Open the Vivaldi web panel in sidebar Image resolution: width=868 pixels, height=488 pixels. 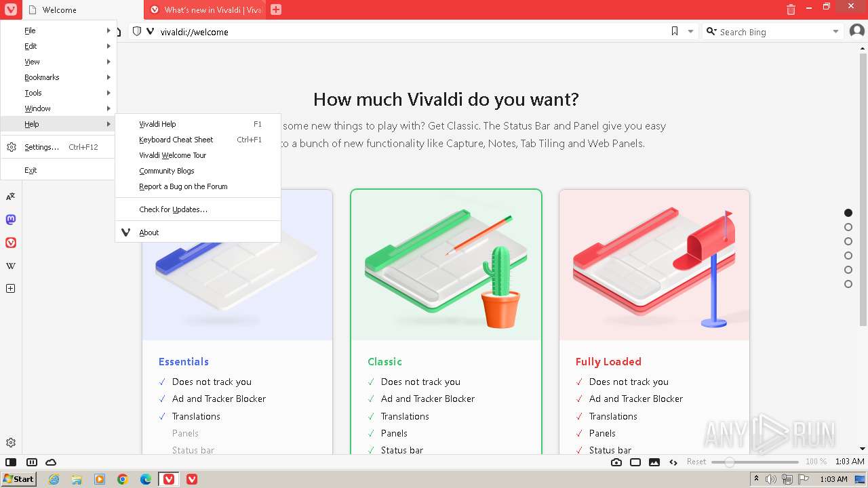[x=11, y=243]
